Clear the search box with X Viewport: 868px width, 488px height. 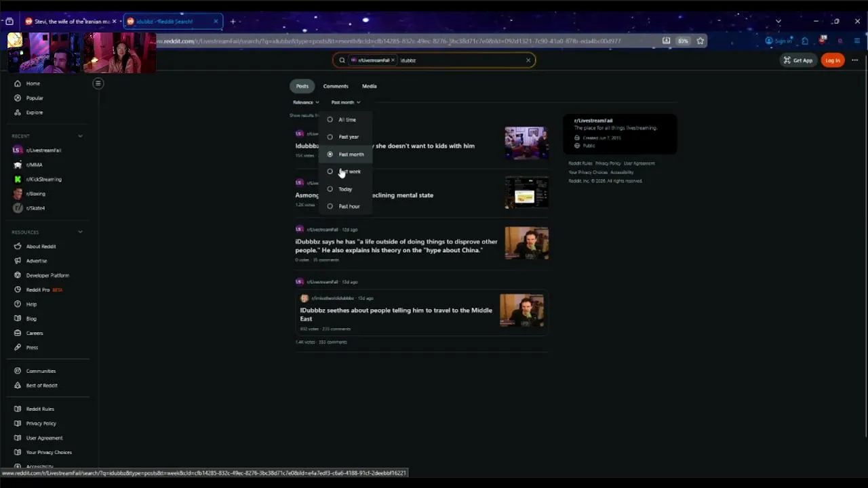pos(528,60)
